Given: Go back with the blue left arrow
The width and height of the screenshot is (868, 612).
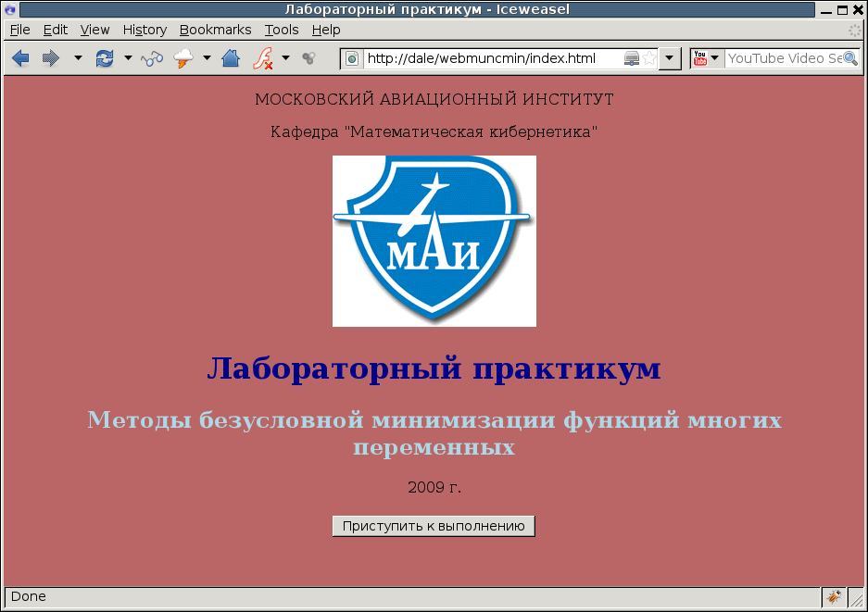Looking at the screenshot, I should 20,58.
